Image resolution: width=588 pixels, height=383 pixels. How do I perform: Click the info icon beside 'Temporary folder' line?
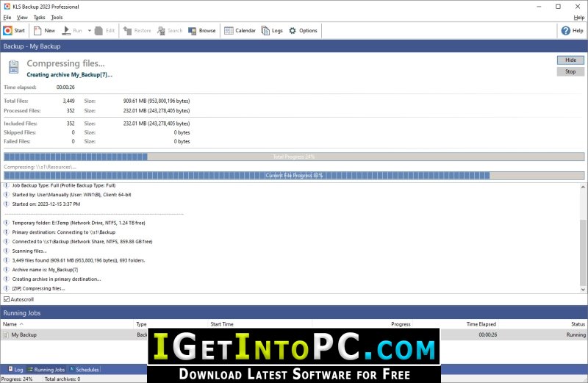click(6, 223)
